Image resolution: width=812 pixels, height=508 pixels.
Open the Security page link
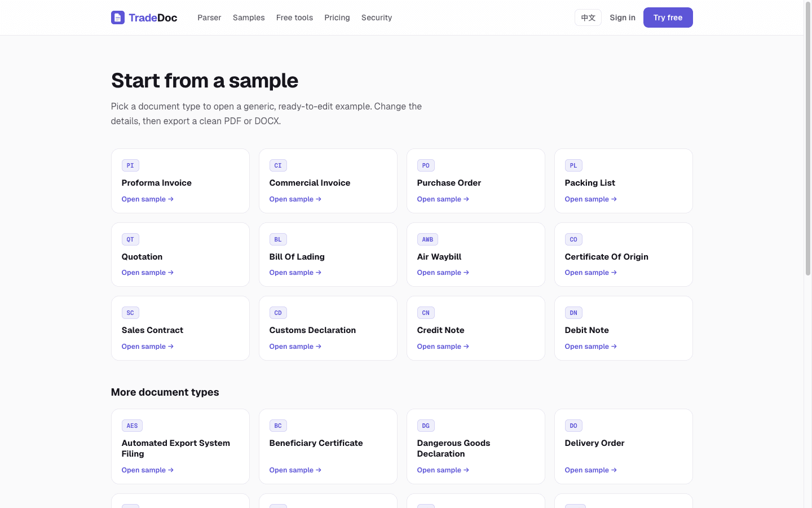[x=377, y=17]
